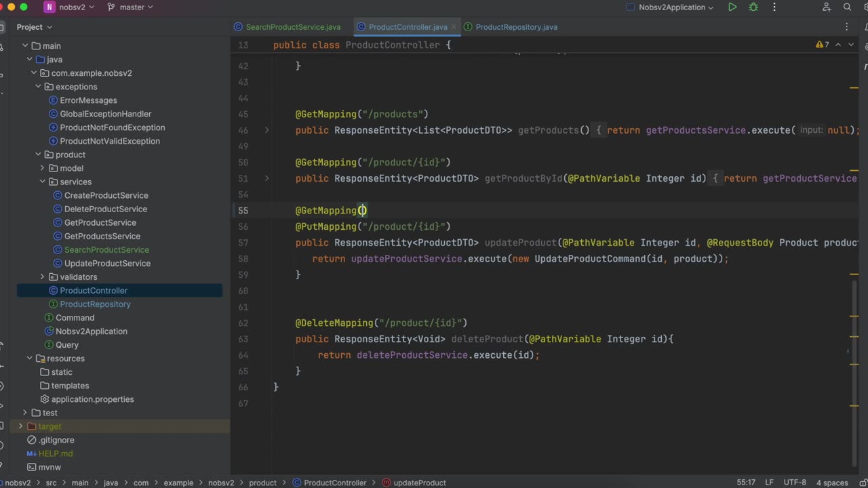Viewport: 868px width, 488px height.
Task: Open GetProductsService from the tree
Action: [x=102, y=236]
